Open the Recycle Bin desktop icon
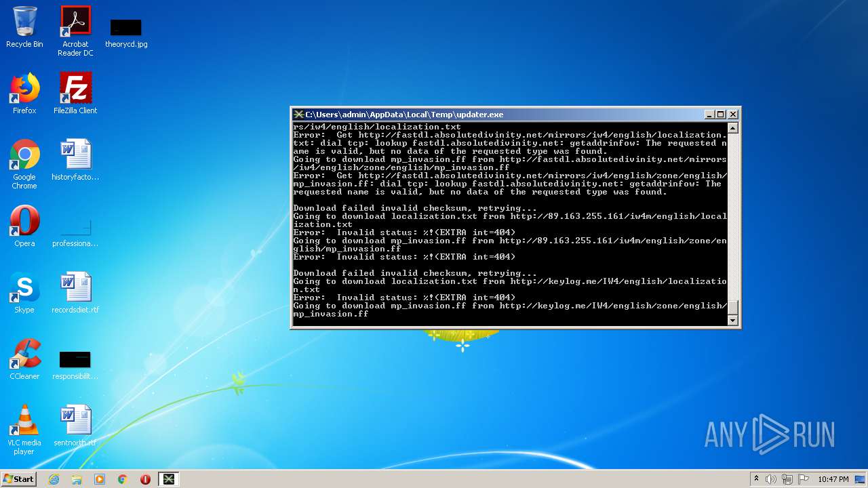The width and height of the screenshot is (868, 488). (24, 28)
